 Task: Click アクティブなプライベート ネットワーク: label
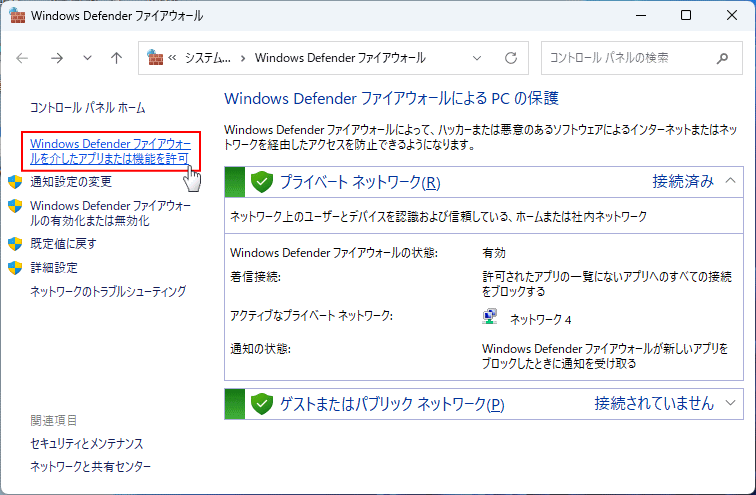(311, 316)
